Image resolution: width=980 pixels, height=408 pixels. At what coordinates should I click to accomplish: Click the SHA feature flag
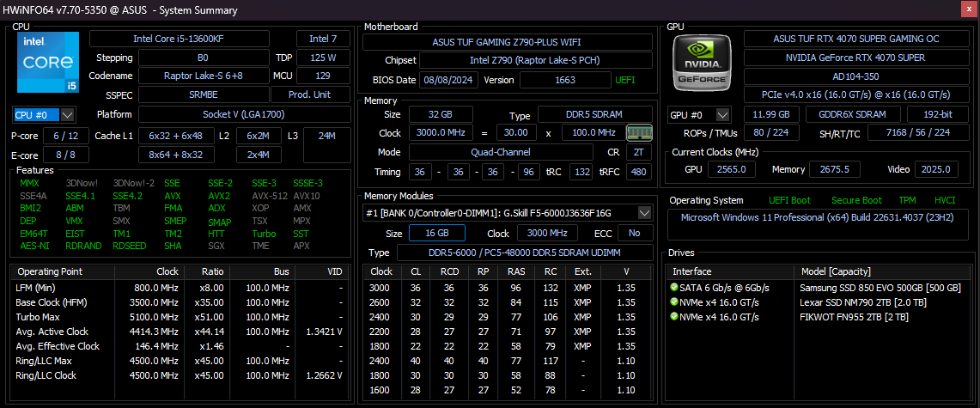(x=173, y=246)
